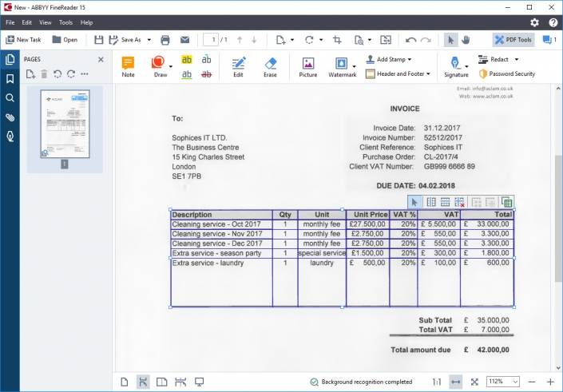Click the print icon in toolbar
Image resolution: width=563 pixels, height=392 pixels.
pos(165,40)
